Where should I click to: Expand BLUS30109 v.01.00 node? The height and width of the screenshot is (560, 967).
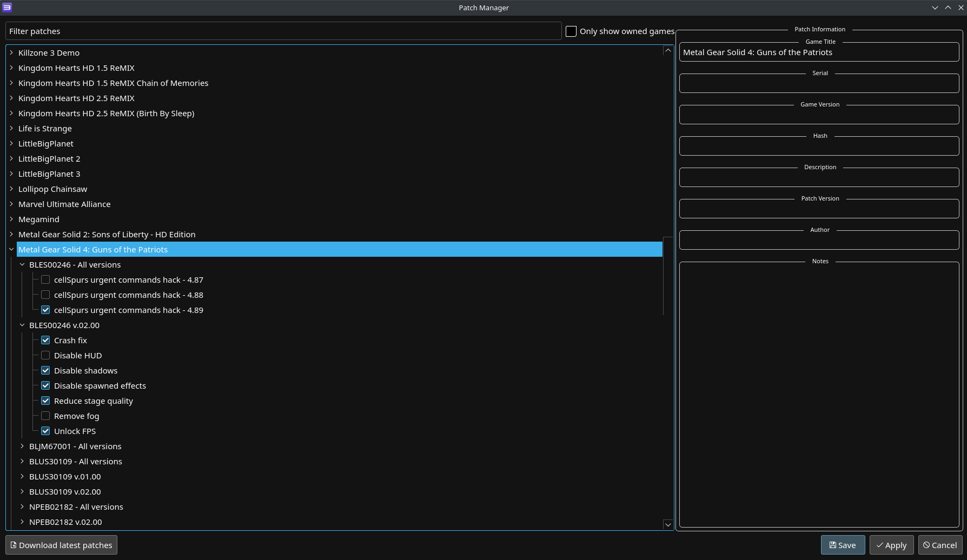pyautogui.click(x=22, y=477)
